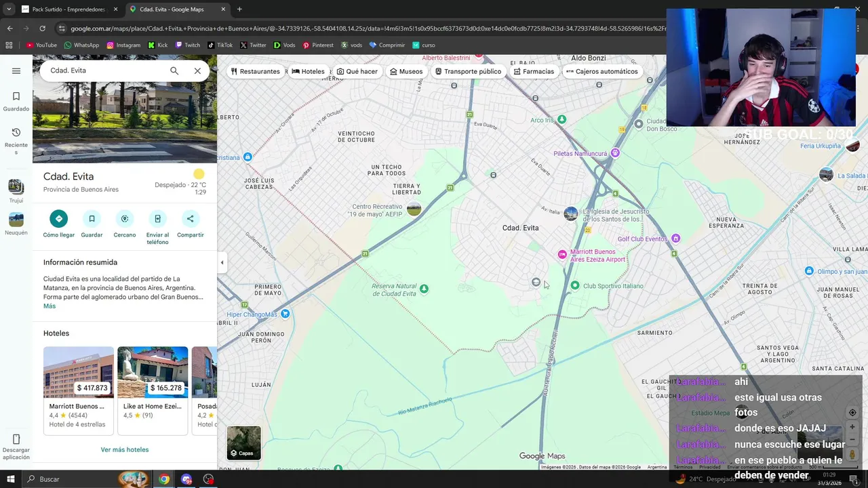Open the TikTok bookmark

tap(220, 45)
